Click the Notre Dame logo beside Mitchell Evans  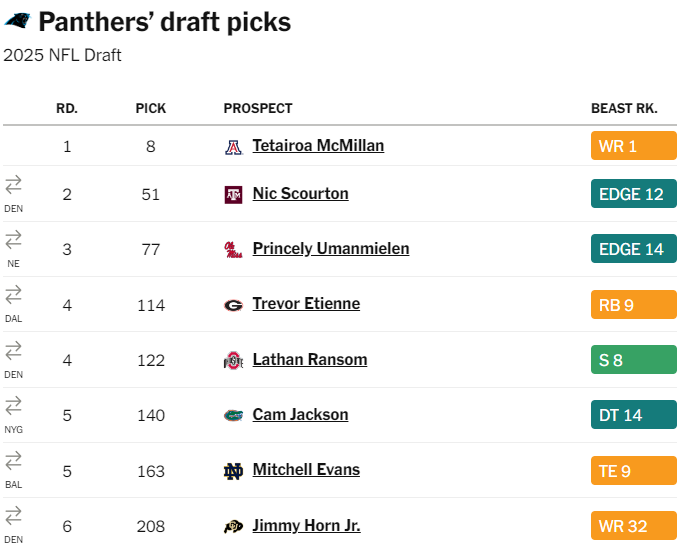click(x=233, y=471)
